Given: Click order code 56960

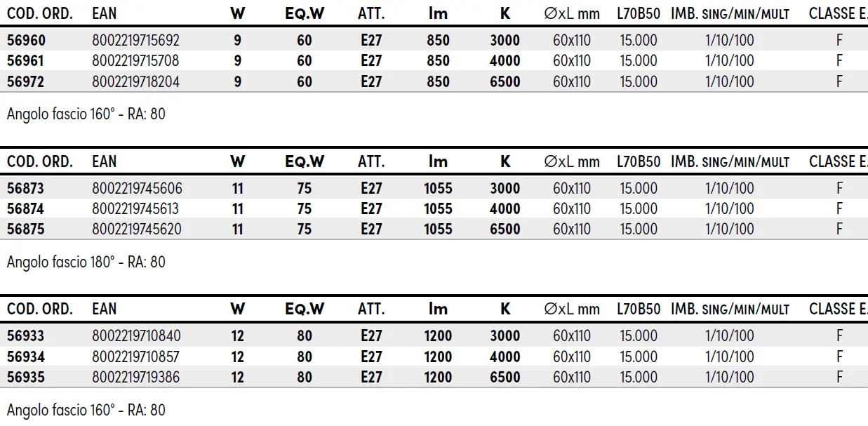Looking at the screenshot, I should pyautogui.click(x=25, y=41).
